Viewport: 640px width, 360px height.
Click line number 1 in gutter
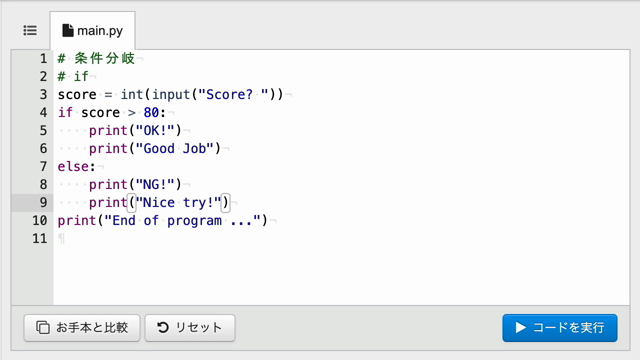[x=43, y=59]
